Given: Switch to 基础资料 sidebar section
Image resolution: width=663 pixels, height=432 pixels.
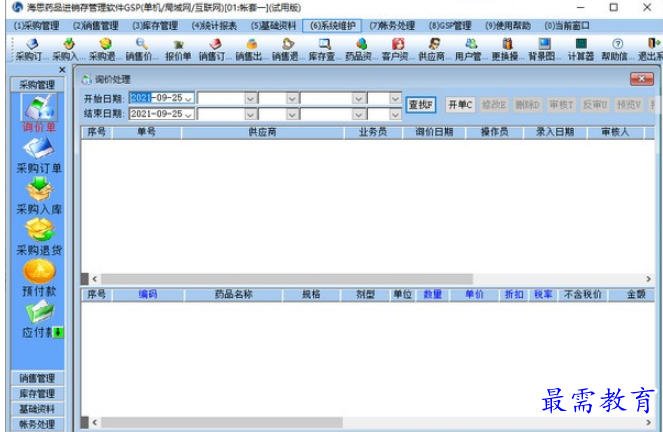Looking at the screenshot, I should [x=37, y=409].
